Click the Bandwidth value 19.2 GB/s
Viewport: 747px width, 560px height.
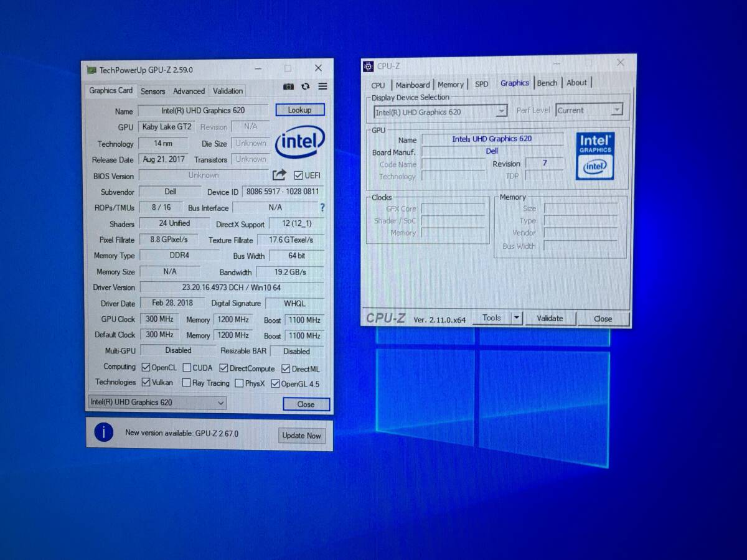[x=290, y=272]
